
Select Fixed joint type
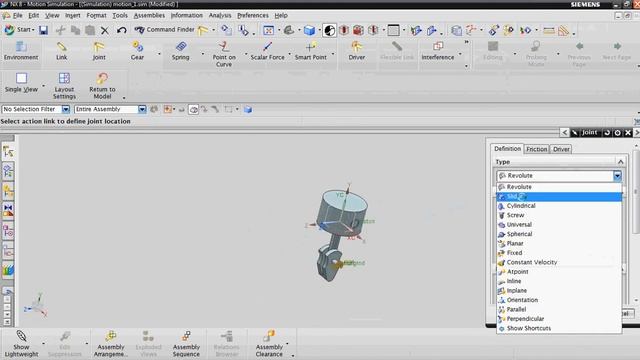pyautogui.click(x=559, y=253)
